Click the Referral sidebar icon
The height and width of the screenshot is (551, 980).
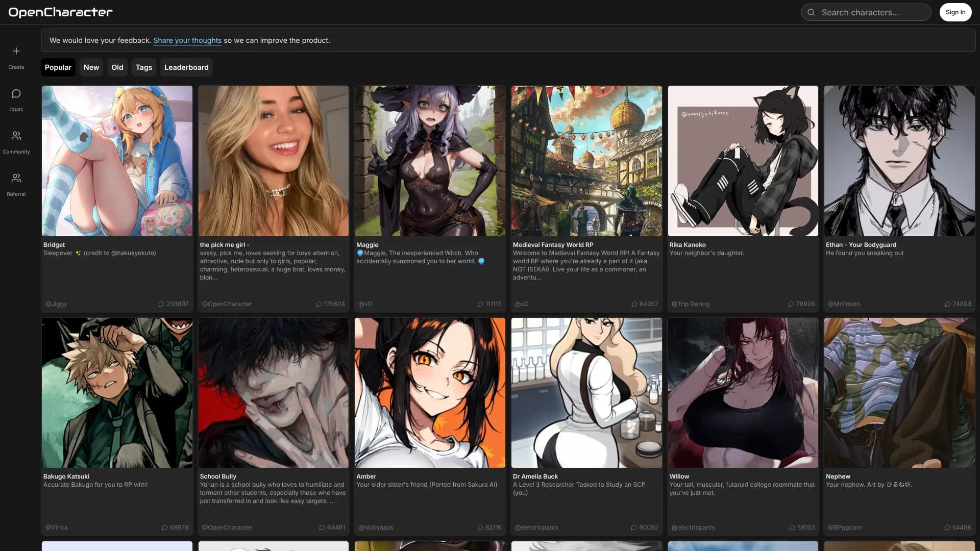point(16,179)
